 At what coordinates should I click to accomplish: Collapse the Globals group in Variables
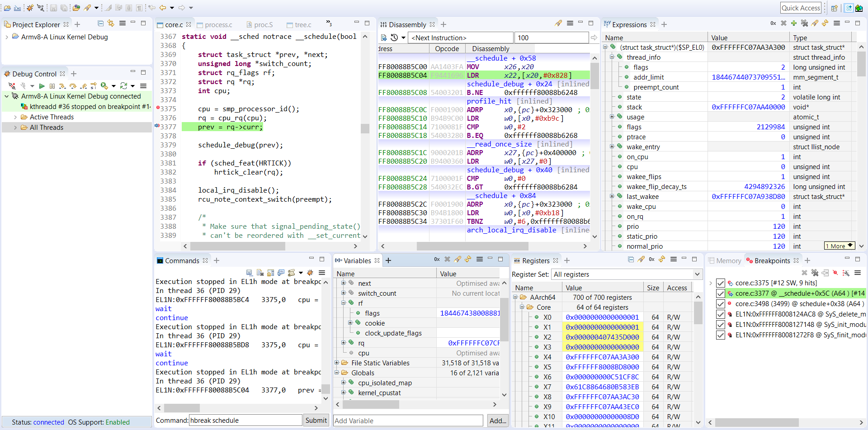337,373
